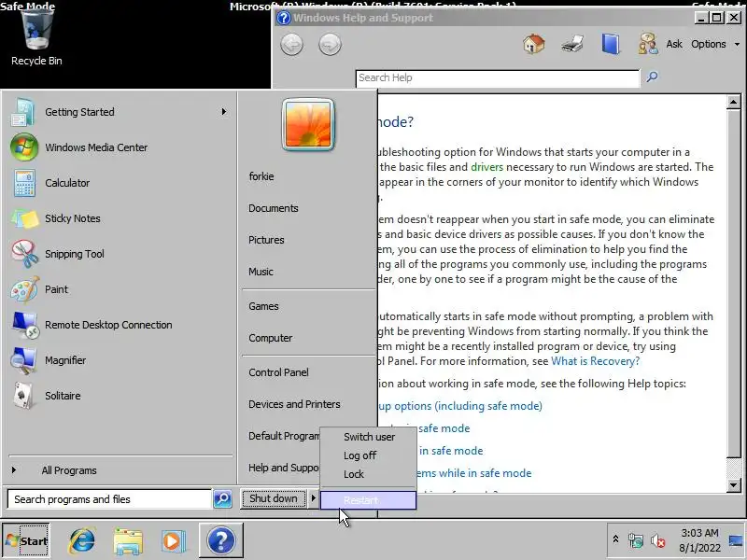The image size is (747, 560).
Task: Click the Ask people icon
Action: (648, 44)
